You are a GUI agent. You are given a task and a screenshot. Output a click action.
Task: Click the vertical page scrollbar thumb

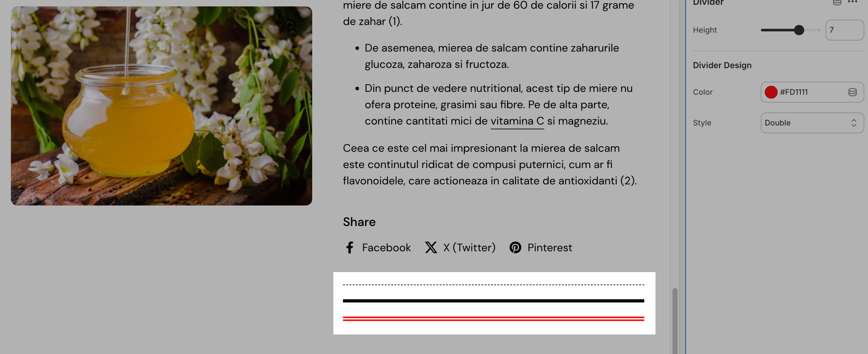coord(675,321)
